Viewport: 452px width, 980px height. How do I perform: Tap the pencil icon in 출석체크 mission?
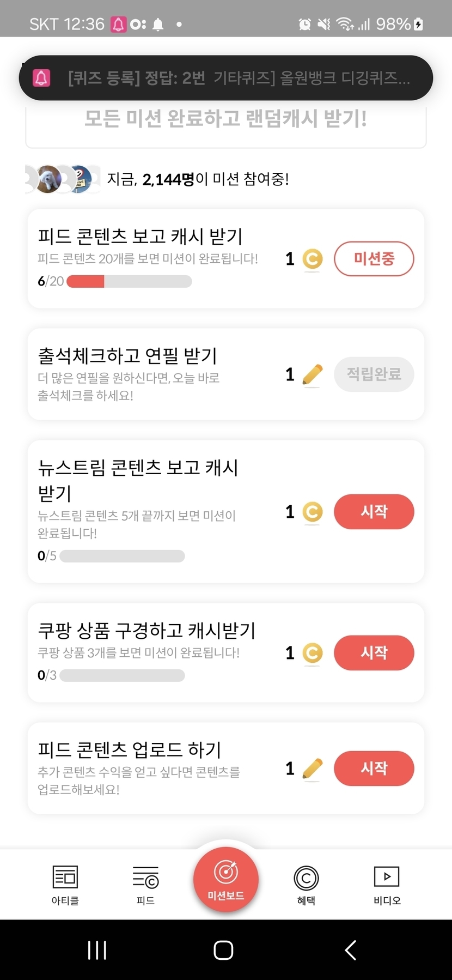[312, 375]
